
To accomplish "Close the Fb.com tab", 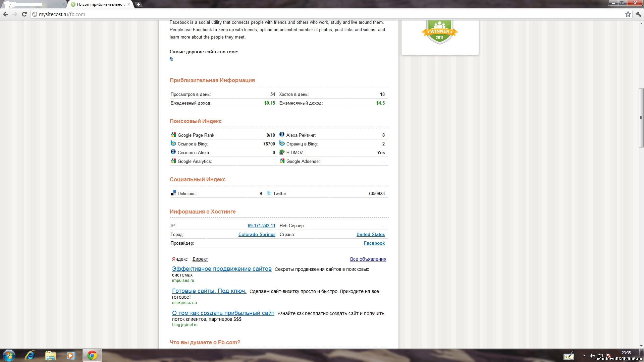I will 129,4.
